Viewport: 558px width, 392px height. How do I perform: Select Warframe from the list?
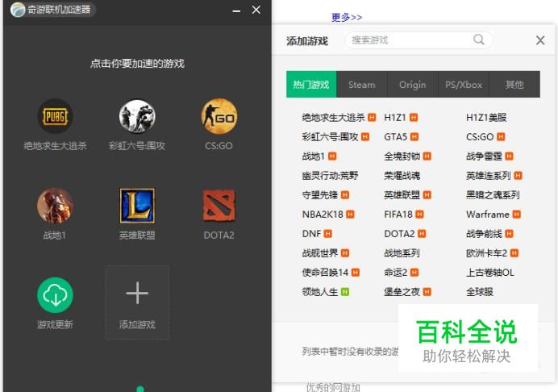pos(488,215)
